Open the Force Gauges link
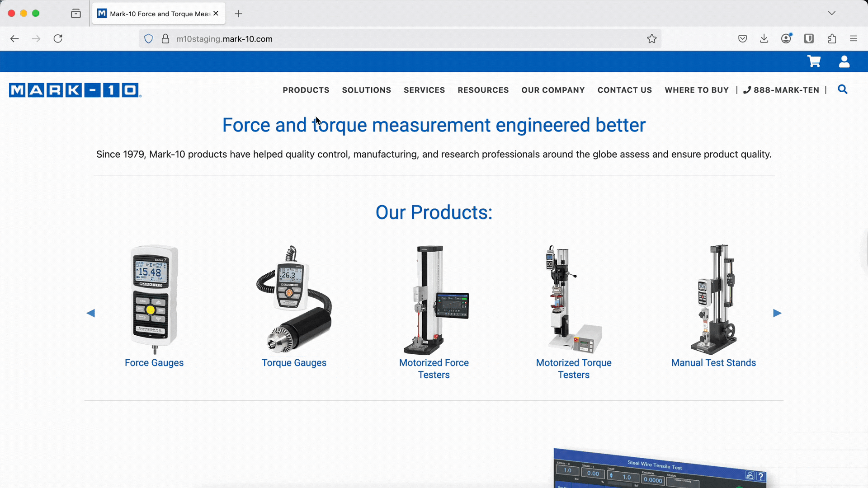868x488 pixels. click(x=154, y=363)
